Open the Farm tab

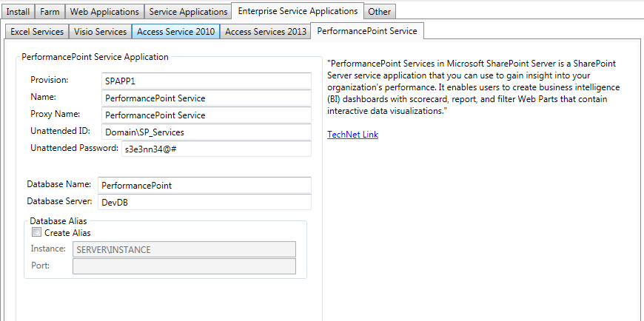[50, 12]
